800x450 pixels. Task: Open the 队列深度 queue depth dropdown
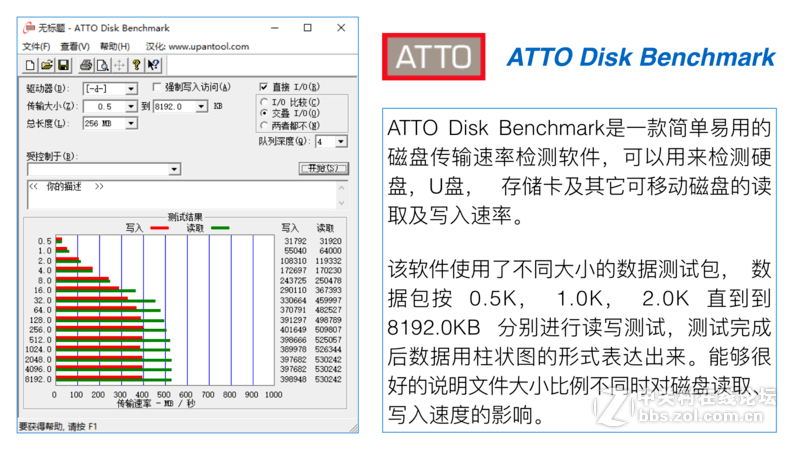pos(341,141)
